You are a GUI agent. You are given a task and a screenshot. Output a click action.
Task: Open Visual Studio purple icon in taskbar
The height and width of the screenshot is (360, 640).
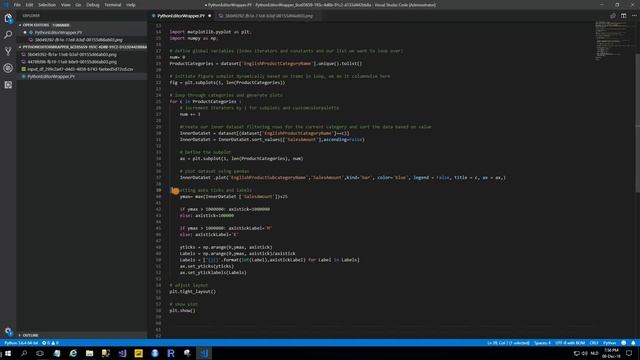[x=122, y=353]
